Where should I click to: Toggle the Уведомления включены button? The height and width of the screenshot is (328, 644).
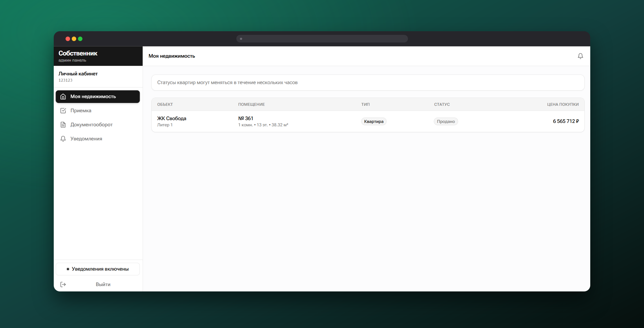tap(98, 269)
